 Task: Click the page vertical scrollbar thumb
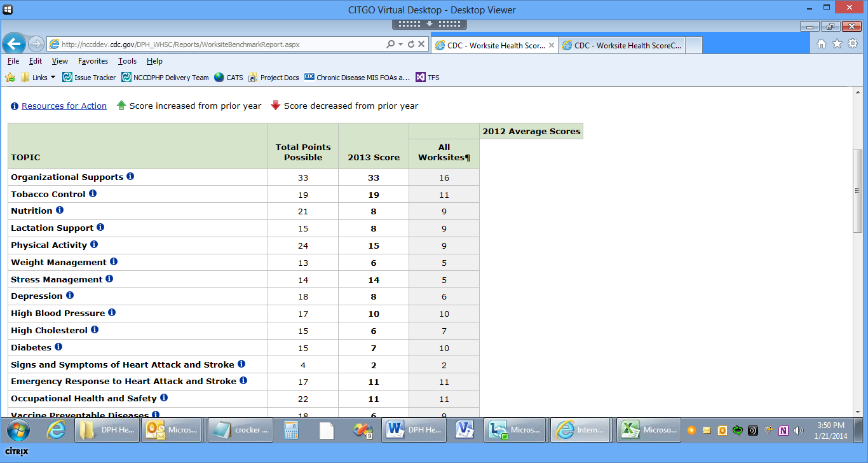point(857,191)
